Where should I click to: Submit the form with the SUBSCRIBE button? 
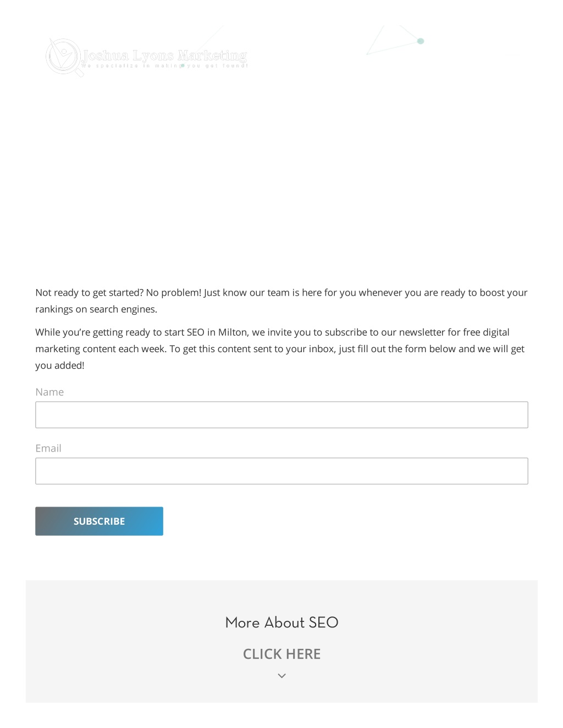pyautogui.click(x=99, y=521)
